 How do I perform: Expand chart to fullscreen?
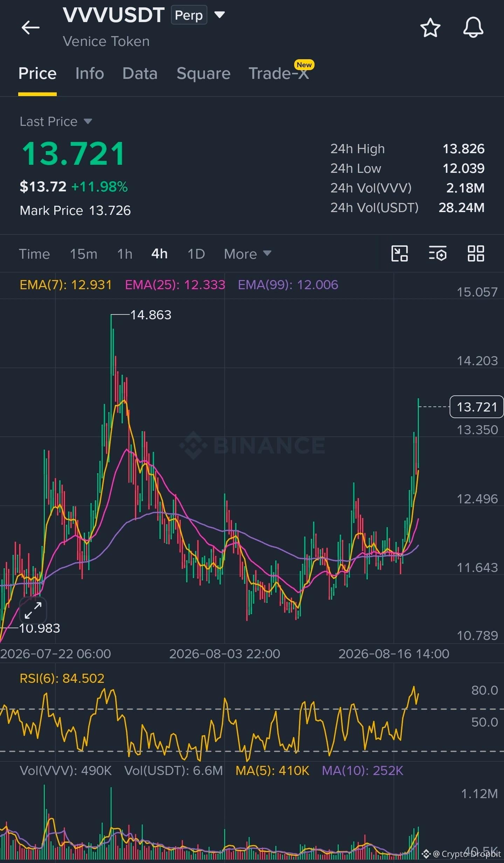pyautogui.click(x=33, y=610)
